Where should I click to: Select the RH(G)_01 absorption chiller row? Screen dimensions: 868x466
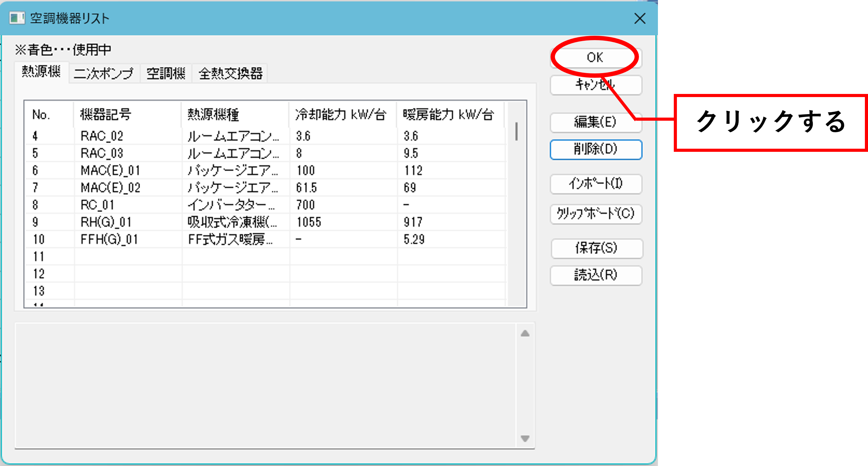(265, 222)
